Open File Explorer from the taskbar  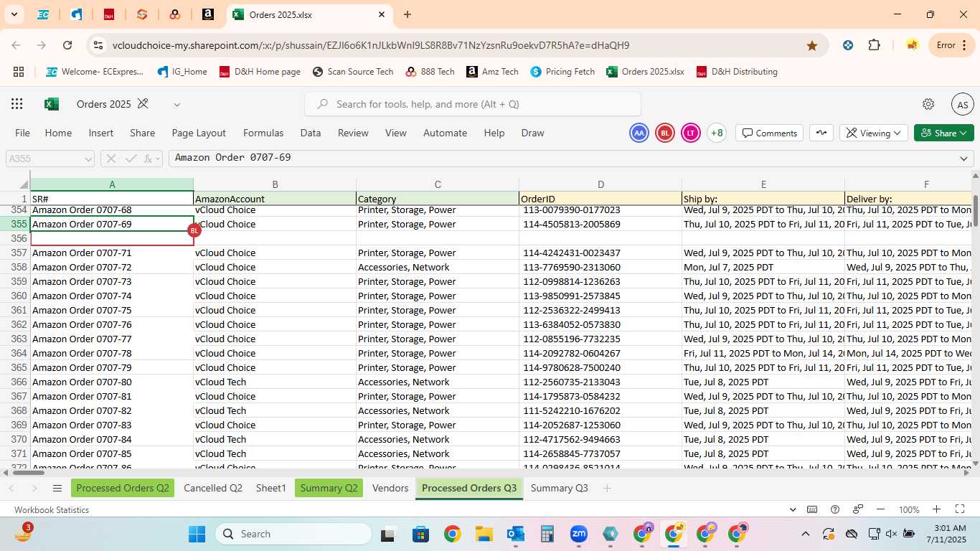click(484, 534)
